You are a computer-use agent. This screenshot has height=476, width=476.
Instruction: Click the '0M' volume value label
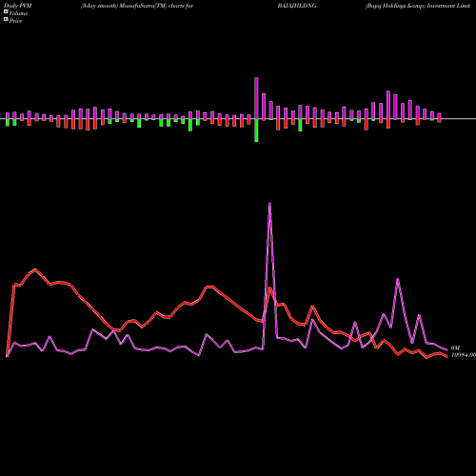point(455,348)
